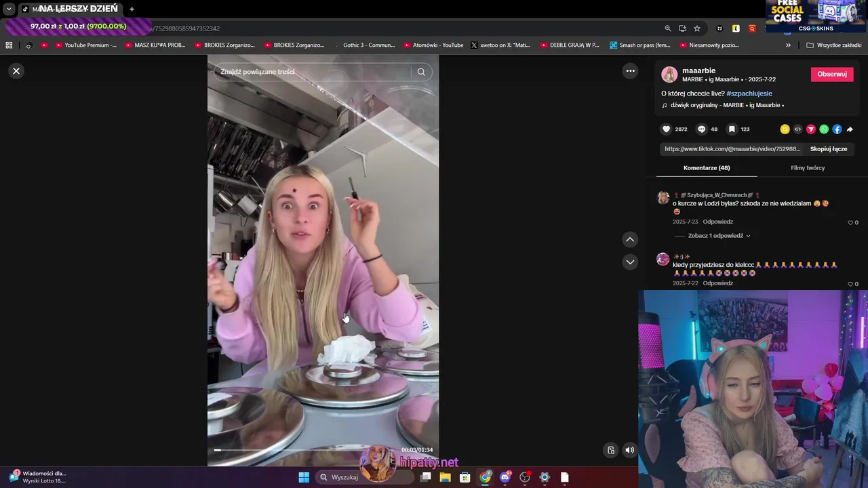The width and height of the screenshot is (868, 488).
Task: Open Smash or pass bookmark
Action: [x=640, y=45]
